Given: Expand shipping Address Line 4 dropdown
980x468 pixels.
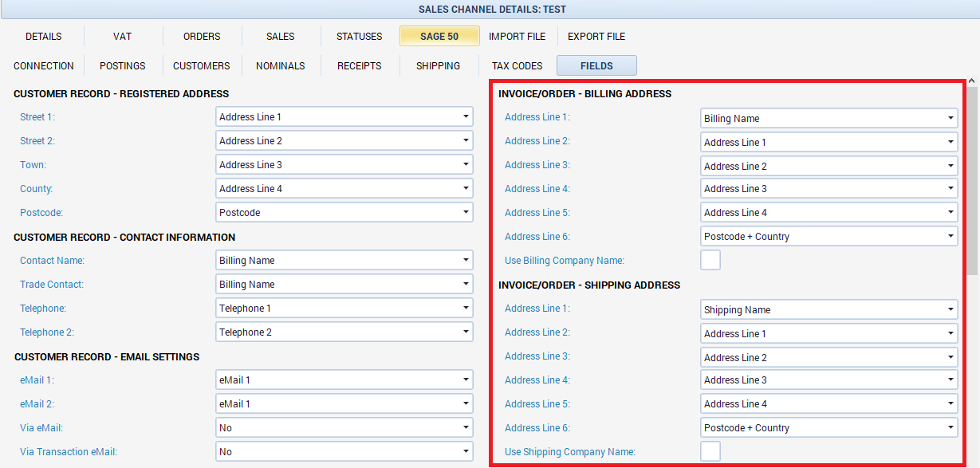Looking at the screenshot, I should [829, 380].
